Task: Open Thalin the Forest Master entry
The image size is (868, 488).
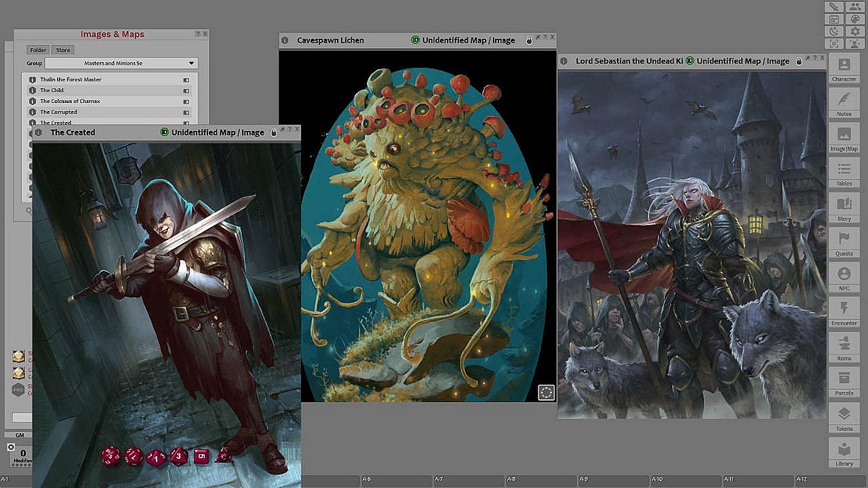Action: pos(71,79)
